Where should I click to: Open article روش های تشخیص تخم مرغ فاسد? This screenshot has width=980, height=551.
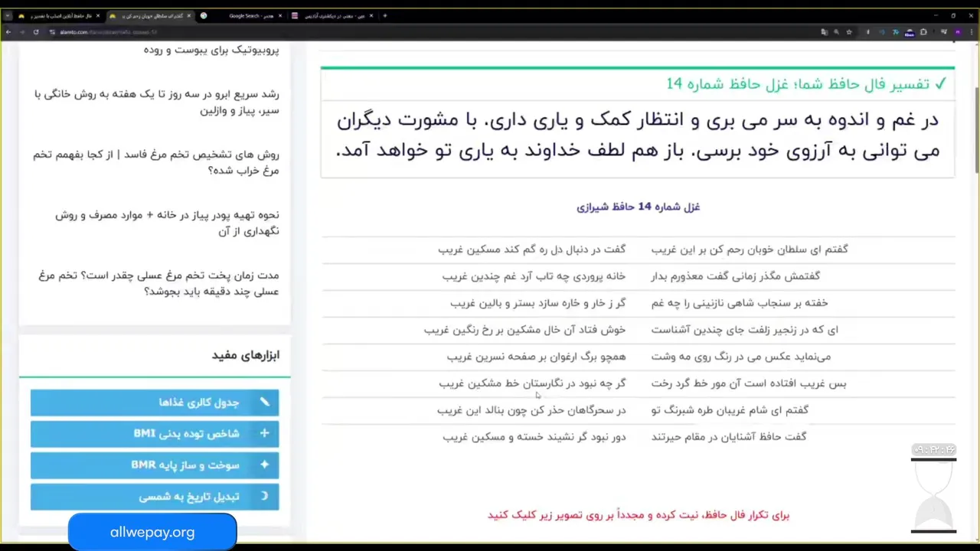[156, 162]
